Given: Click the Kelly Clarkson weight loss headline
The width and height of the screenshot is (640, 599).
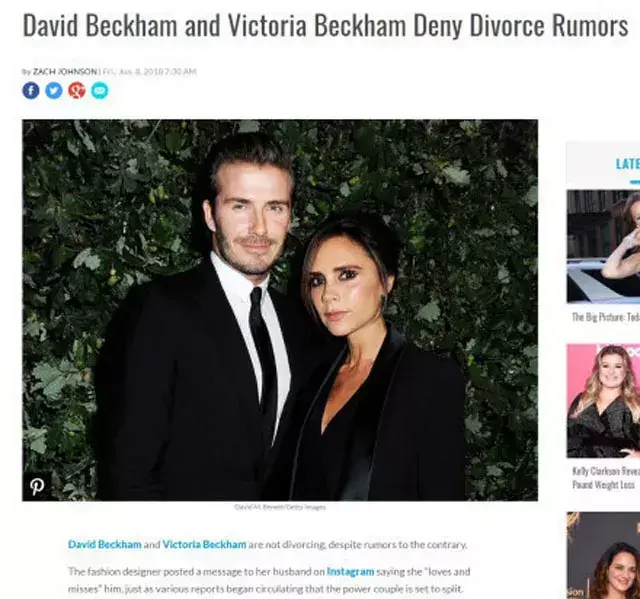Looking at the screenshot, I should click(606, 478).
